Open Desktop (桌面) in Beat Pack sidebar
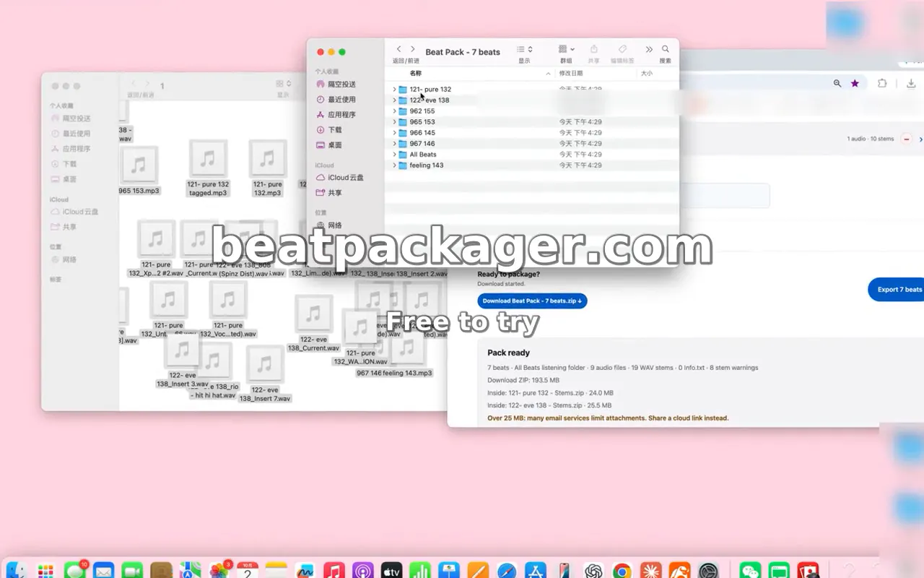This screenshot has height=578, width=924. [330, 145]
